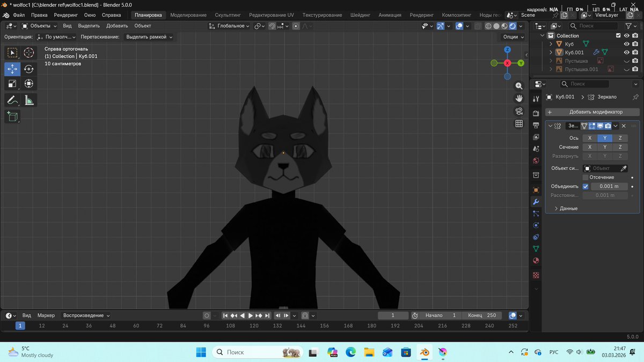Open the Object properties tab
Image resolution: width=644 pixels, height=362 pixels.
pos(536,190)
